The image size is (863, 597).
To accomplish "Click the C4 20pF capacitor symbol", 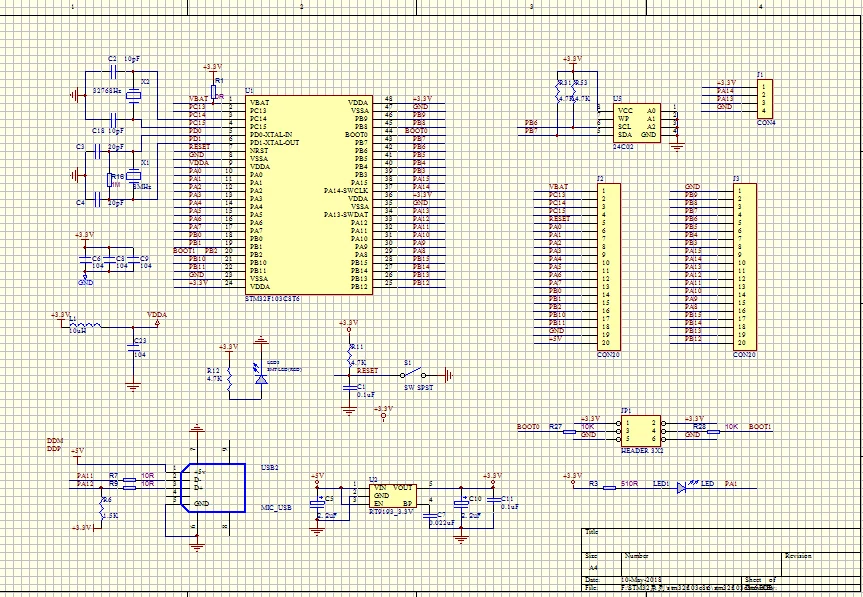I will [x=97, y=199].
